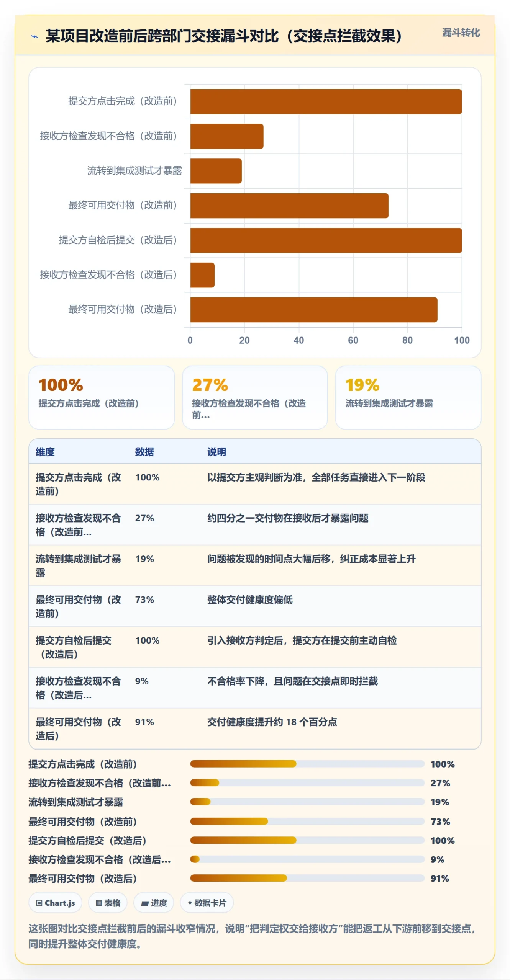
Task: Click progress bar for 最终可用交付物(改造后) 91%
Action: click(307, 878)
